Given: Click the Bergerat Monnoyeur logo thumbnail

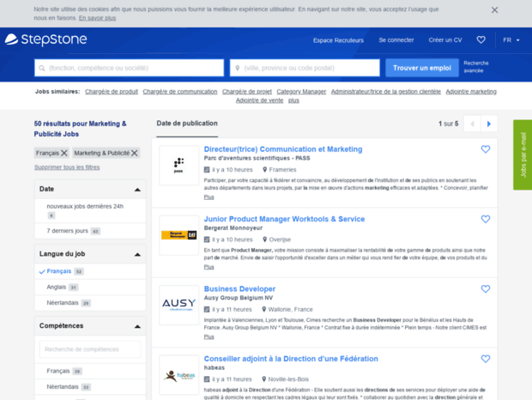Looking at the screenshot, I should pos(178,235).
